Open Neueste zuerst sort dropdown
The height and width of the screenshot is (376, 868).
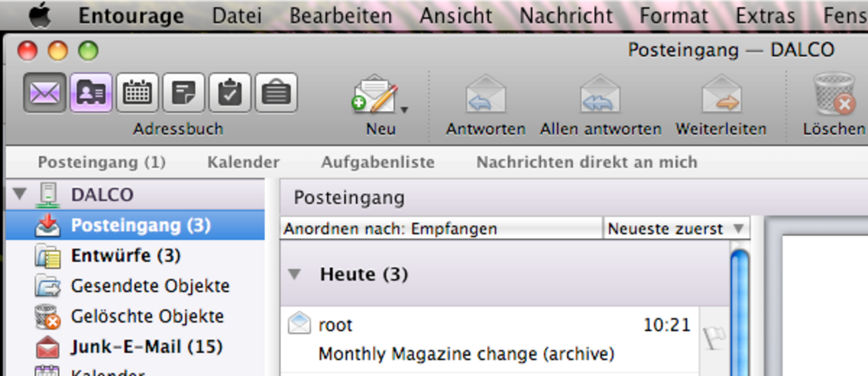(x=676, y=228)
